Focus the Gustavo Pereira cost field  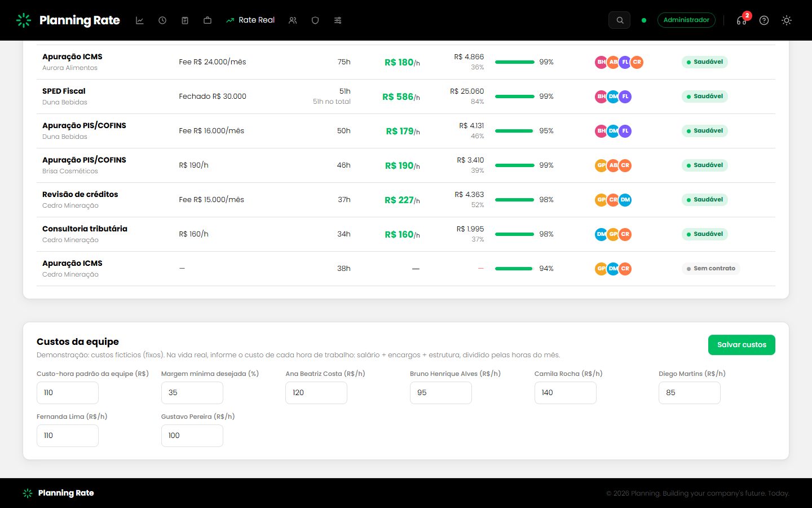tap(192, 436)
